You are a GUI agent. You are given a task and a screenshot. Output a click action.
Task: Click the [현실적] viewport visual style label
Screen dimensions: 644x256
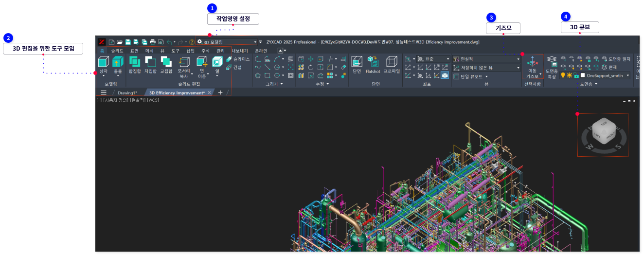tap(137, 100)
